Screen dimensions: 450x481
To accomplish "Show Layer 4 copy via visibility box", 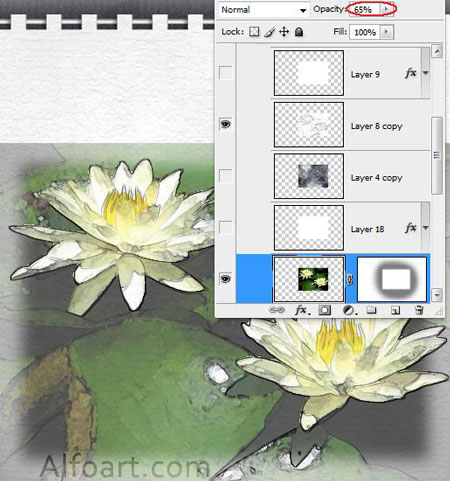I will coord(226,176).
